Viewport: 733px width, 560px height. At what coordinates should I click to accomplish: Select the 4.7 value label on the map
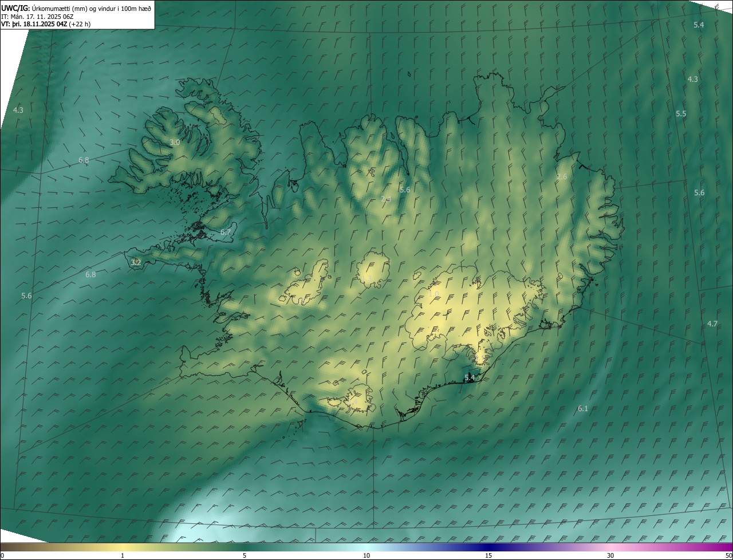click(712, 324)
